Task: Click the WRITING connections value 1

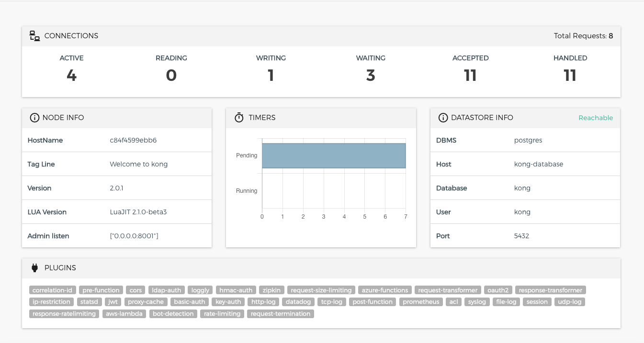Action: point(271,76)
